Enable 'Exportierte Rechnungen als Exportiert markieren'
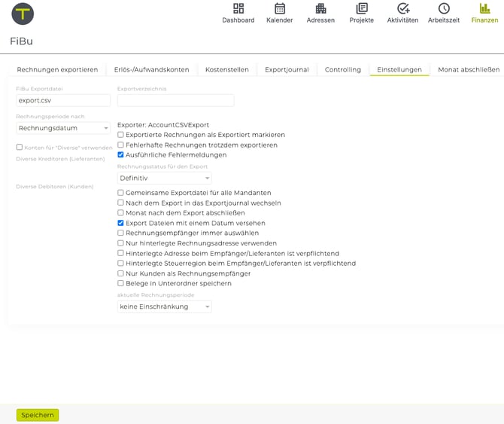 (121, 135)
